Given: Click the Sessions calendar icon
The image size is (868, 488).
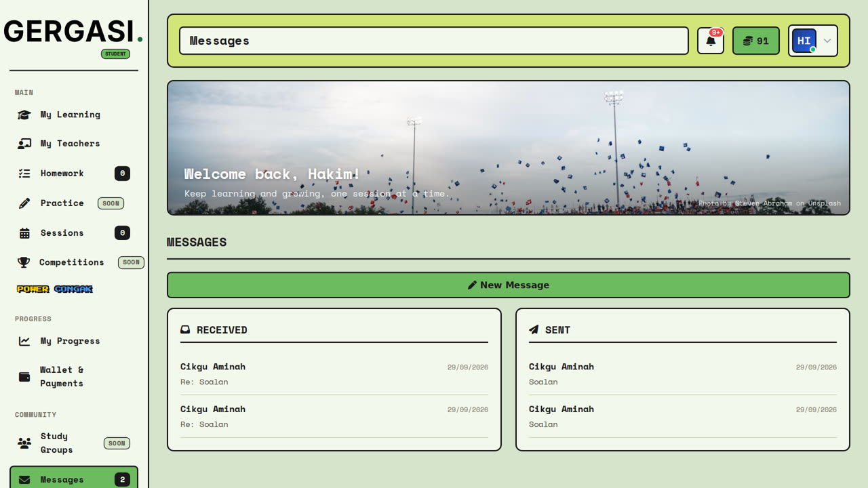Looking at the screenshot, I should pos(24,233).
